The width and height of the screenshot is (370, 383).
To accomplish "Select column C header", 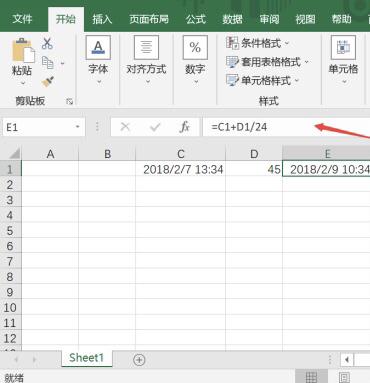I will point(181,154).
